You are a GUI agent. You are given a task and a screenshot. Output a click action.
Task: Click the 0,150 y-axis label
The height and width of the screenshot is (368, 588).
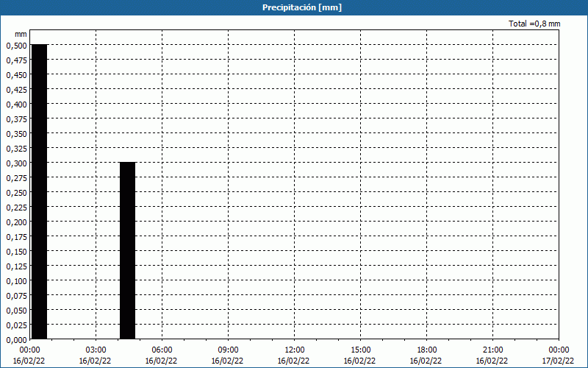[x=16, y=252]
